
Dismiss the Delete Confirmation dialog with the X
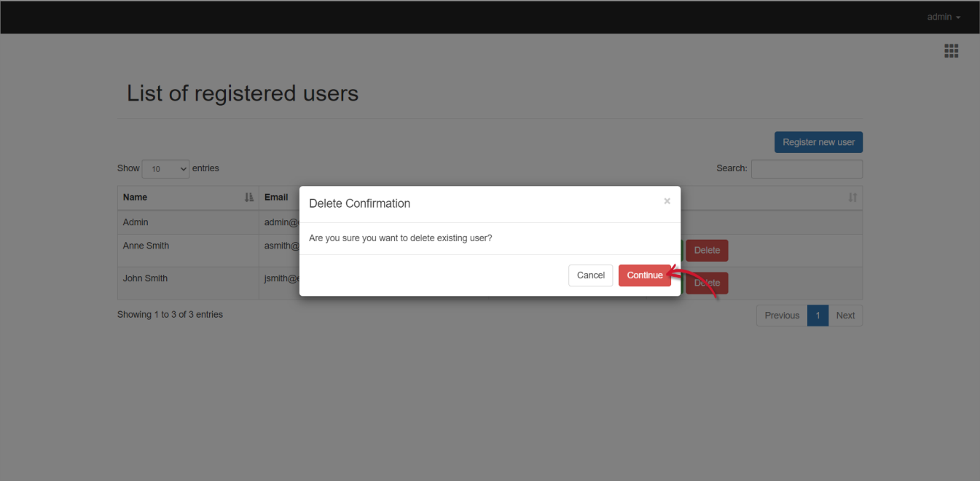pos(667,201)
